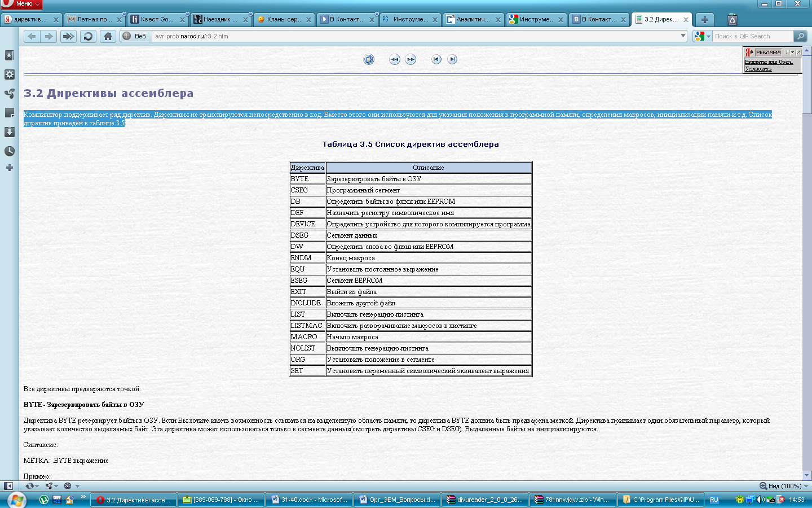Launch uTorrent from quick launch
The image size is (812, 508).
point(44,500)
